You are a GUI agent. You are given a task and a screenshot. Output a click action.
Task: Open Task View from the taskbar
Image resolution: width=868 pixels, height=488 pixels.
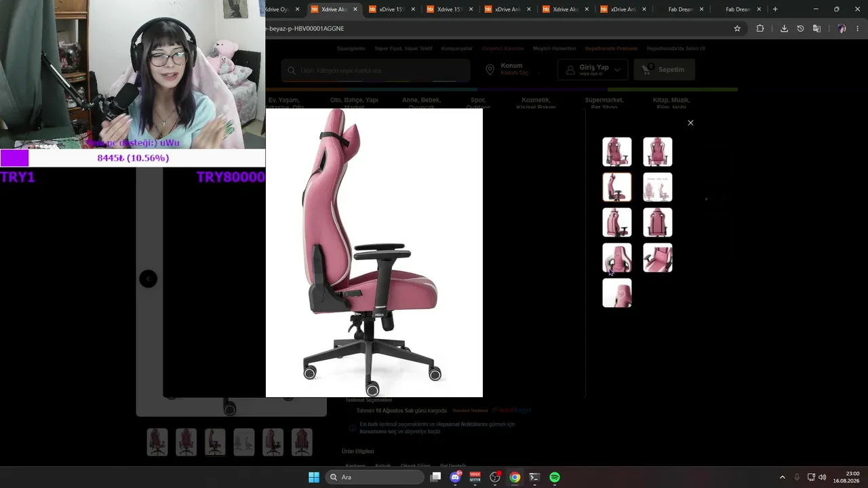click(436, 477)
